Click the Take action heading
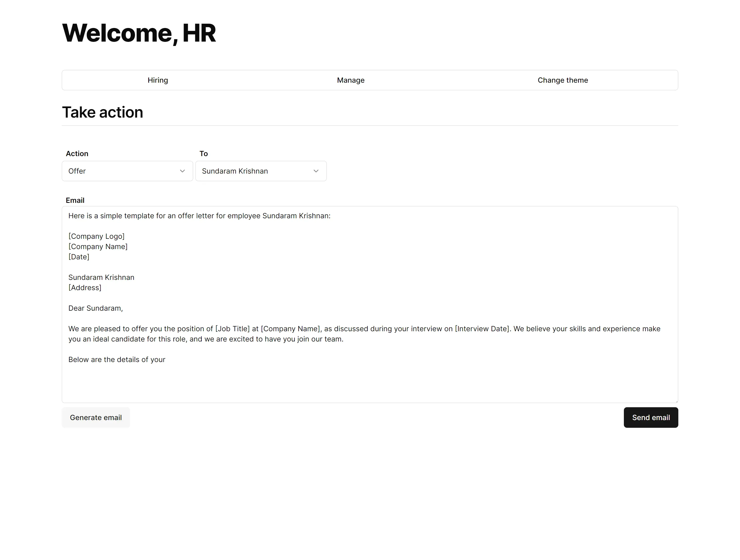Image resolution: width=740 pixels, height=560 pixels. click(102, 112)
